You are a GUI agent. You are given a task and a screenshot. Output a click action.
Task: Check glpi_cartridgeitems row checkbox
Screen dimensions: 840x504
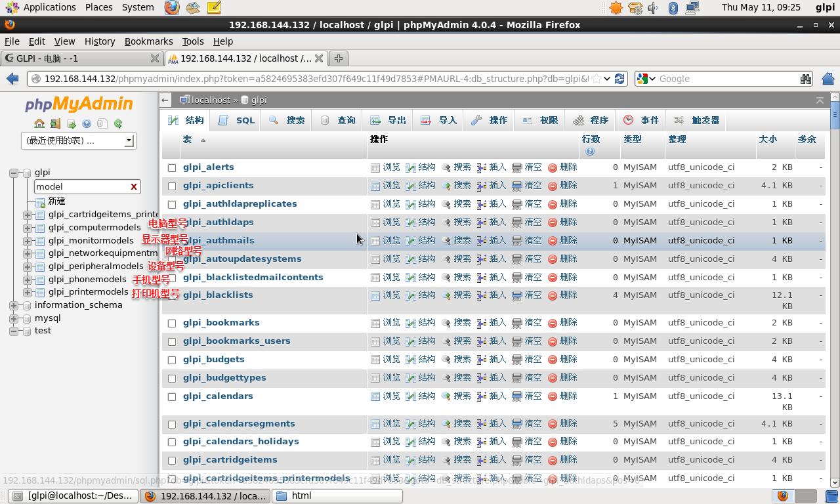(x=172, y=461)
